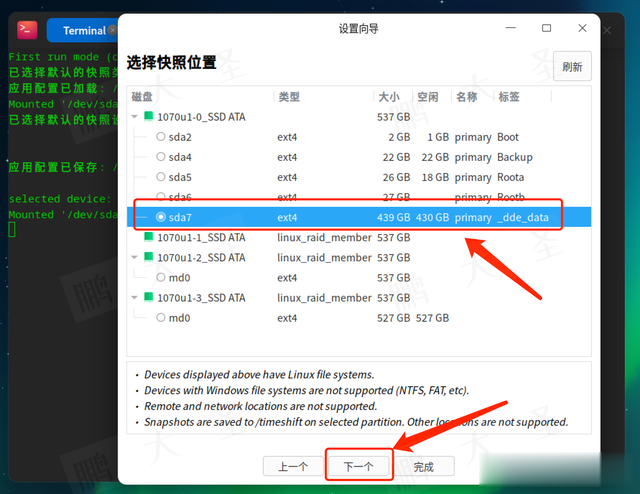
Task: Click the 完成 finish button
Action: click(424, 466)
